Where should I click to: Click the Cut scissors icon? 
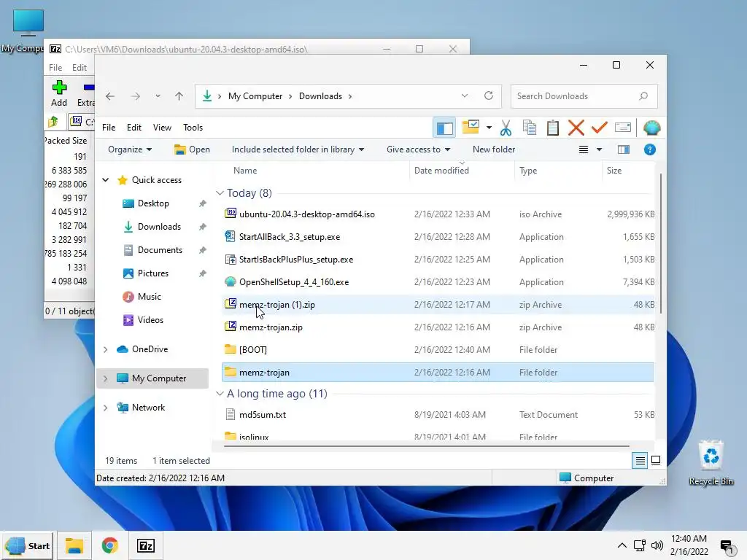[506, 128]
